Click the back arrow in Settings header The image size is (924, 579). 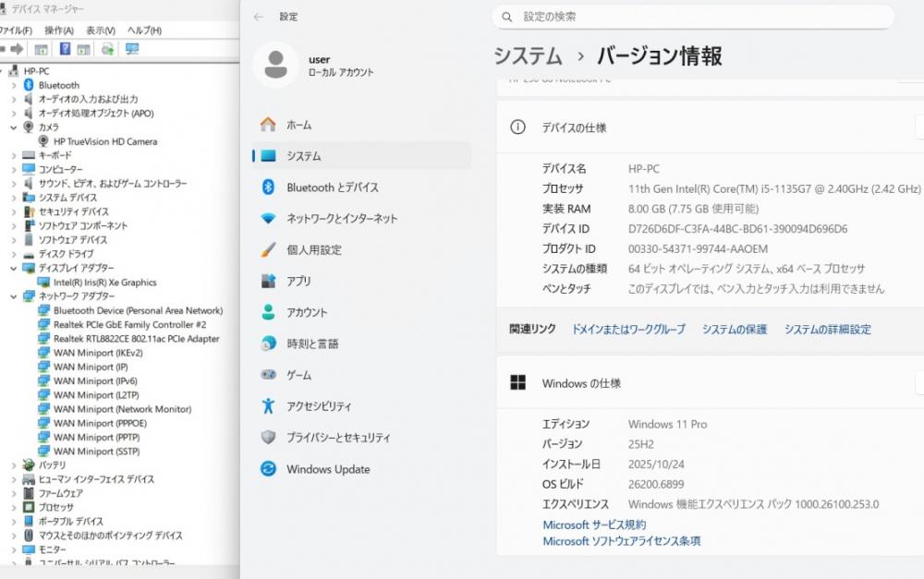(259, 17)
